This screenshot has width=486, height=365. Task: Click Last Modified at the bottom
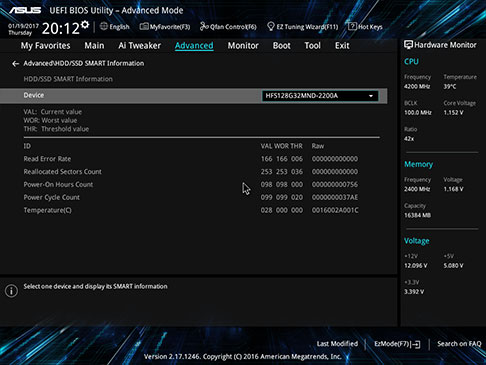click(337, 344)
